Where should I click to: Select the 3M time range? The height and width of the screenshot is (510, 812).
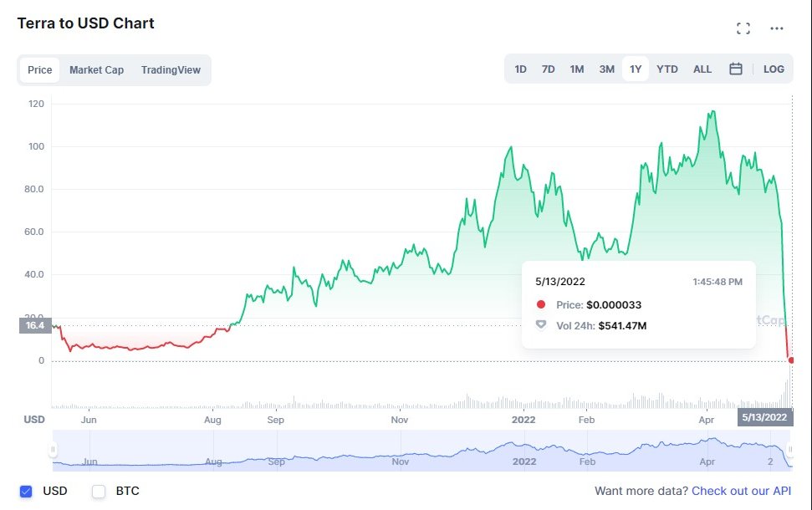click(x=606, y=69)
